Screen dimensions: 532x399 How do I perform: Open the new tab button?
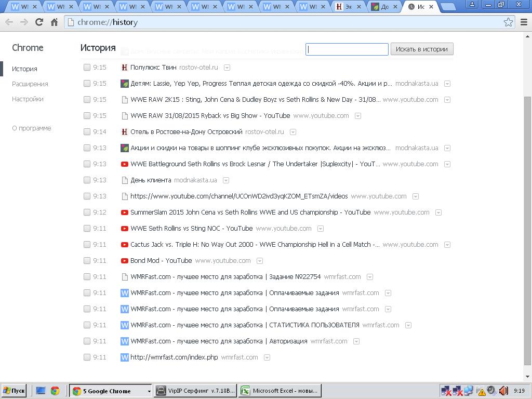pyautogui.click(x=448, y=6)
